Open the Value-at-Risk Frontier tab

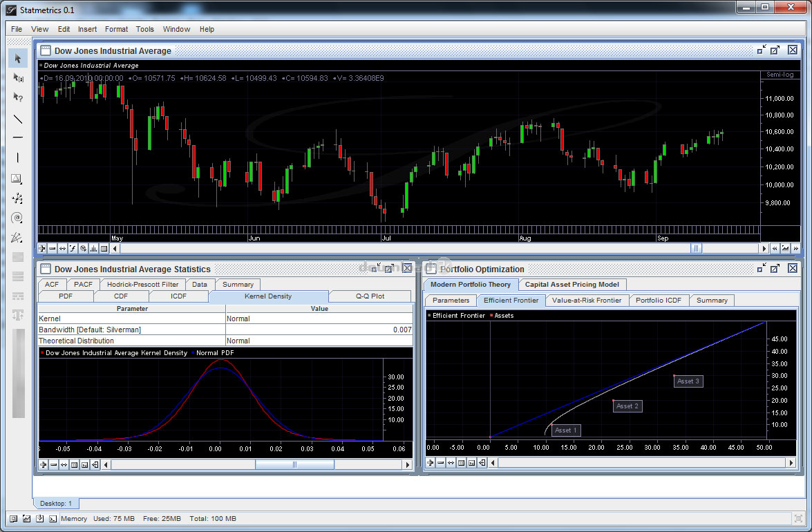coord(587,300)
